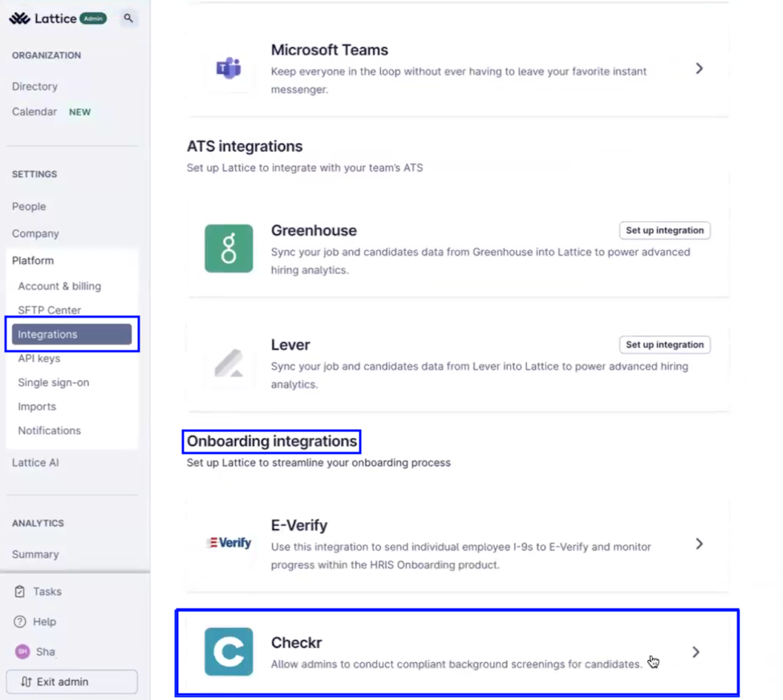The height and width of the screenshot is (700, 783).
Task: Open search with the magnifier icon
Action: 128,18
